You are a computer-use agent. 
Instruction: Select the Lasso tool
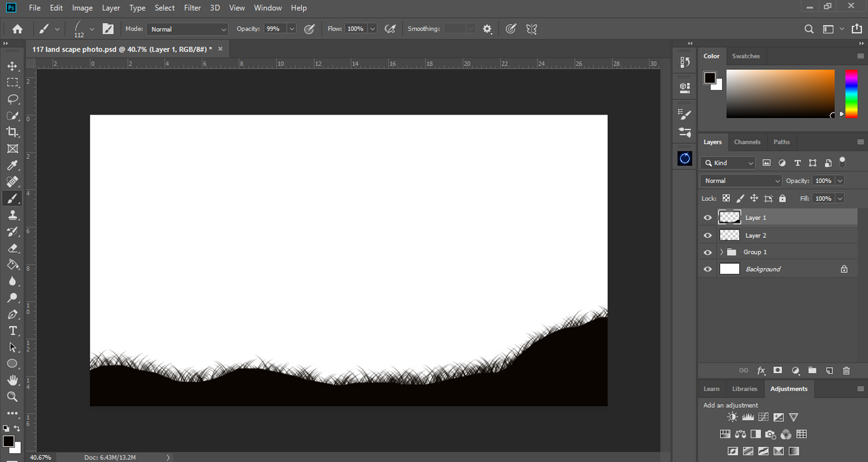[x=12, y=99]
